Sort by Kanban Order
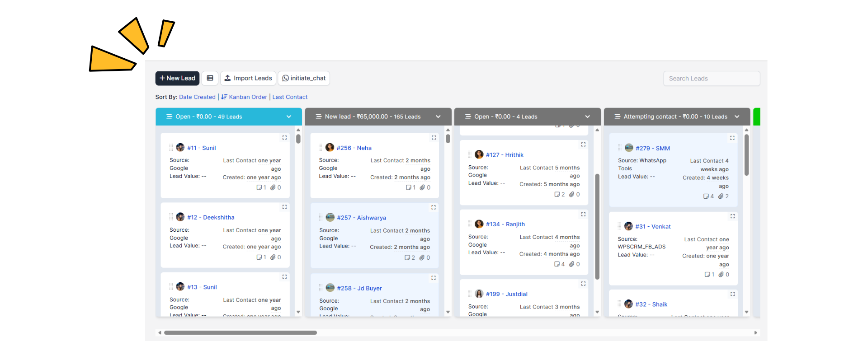This screenshot has width=868, height=341. pyautogui.click(x=248, y=97)
